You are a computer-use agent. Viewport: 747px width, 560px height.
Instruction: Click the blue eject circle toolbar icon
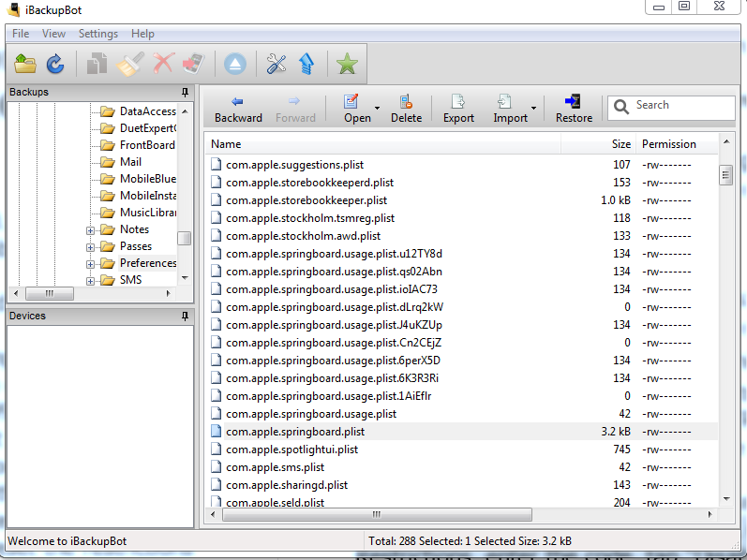click(235, 65)
